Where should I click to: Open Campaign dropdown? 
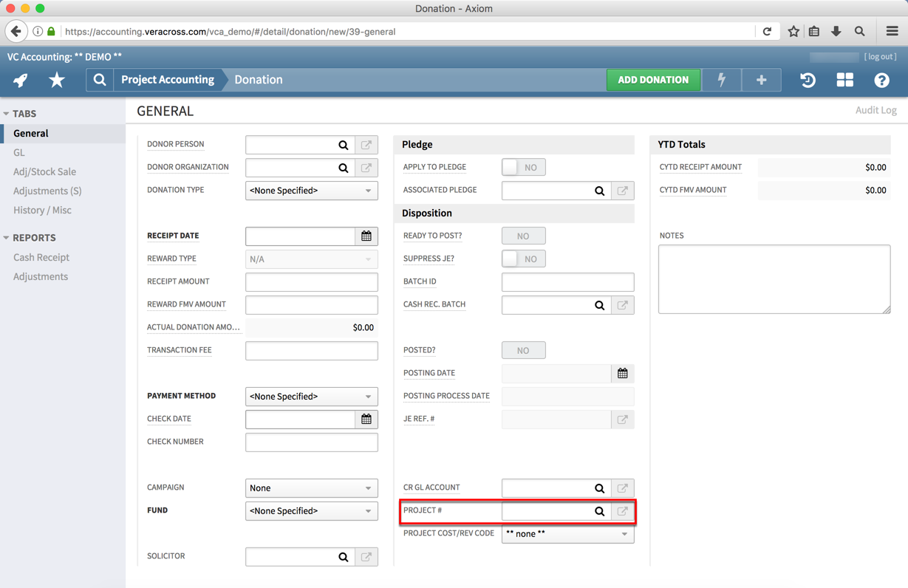pos(312,488)
